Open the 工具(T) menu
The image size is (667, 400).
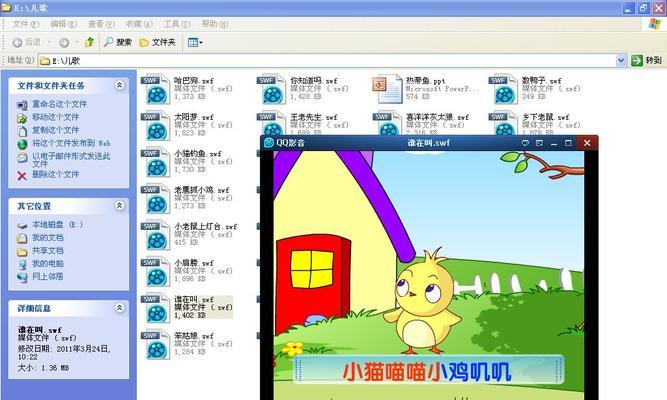(177, 24)
